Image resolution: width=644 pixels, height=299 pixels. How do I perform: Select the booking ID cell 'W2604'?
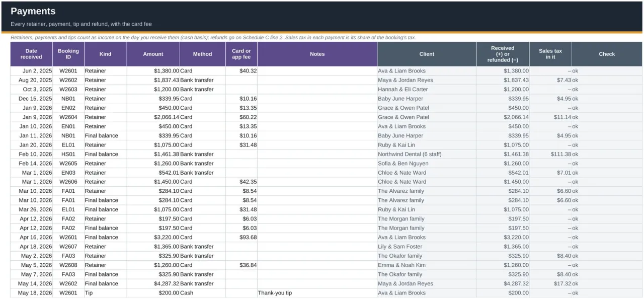click(68, 117)
